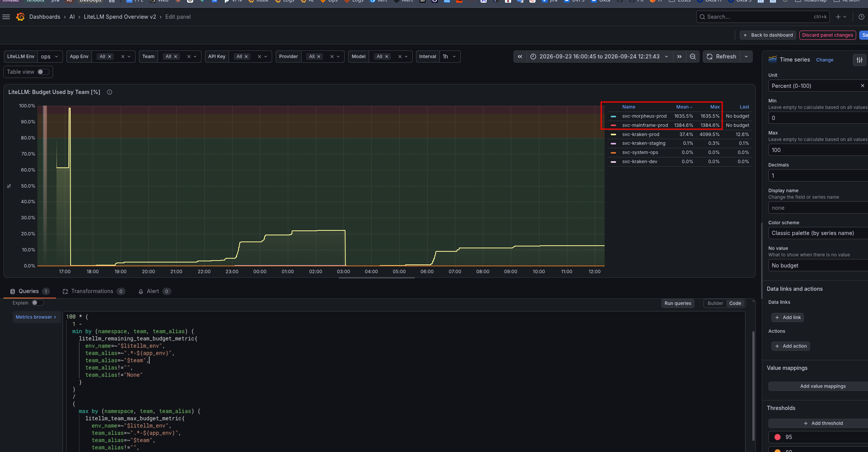Switch query editor to Builder mode
868x452 pixels.
click(x=715, y=303)
